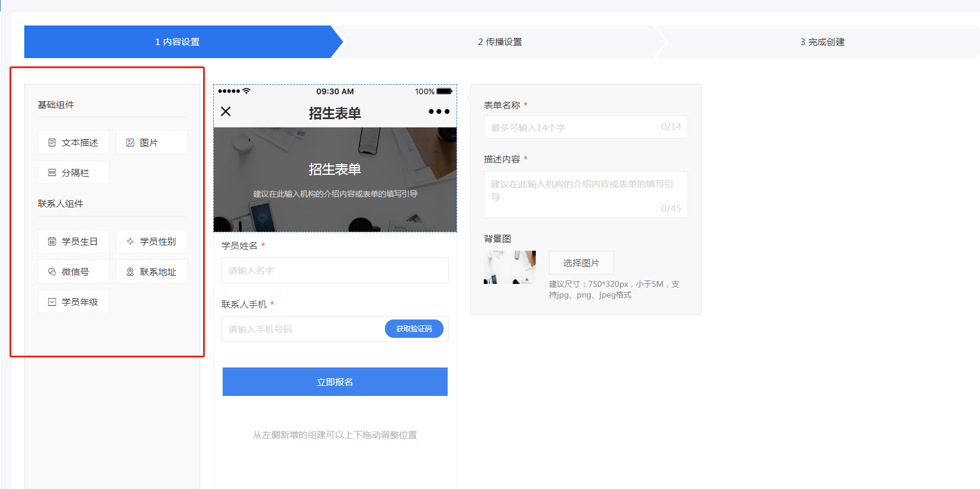The width and height of the screenshot is (980, 489).
Task: Add the 联系地址 address field
Action: [152, 271]
